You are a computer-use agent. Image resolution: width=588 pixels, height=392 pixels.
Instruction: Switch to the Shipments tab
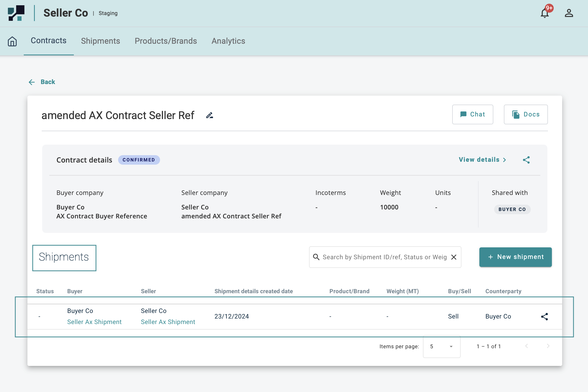coord(100,41)
